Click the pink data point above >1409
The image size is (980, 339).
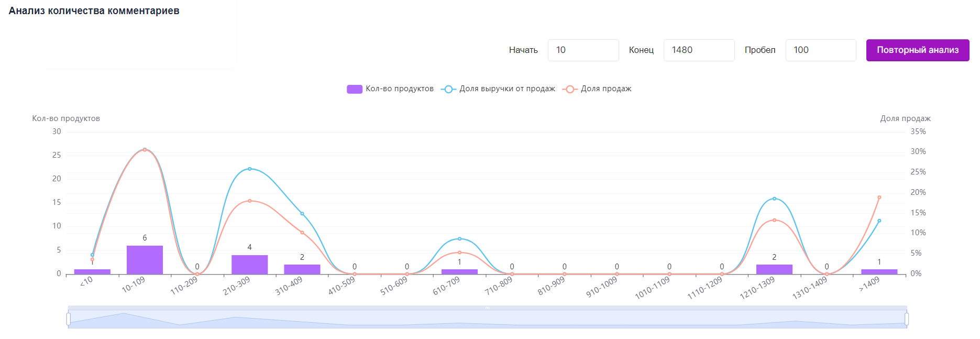[879, 198]
